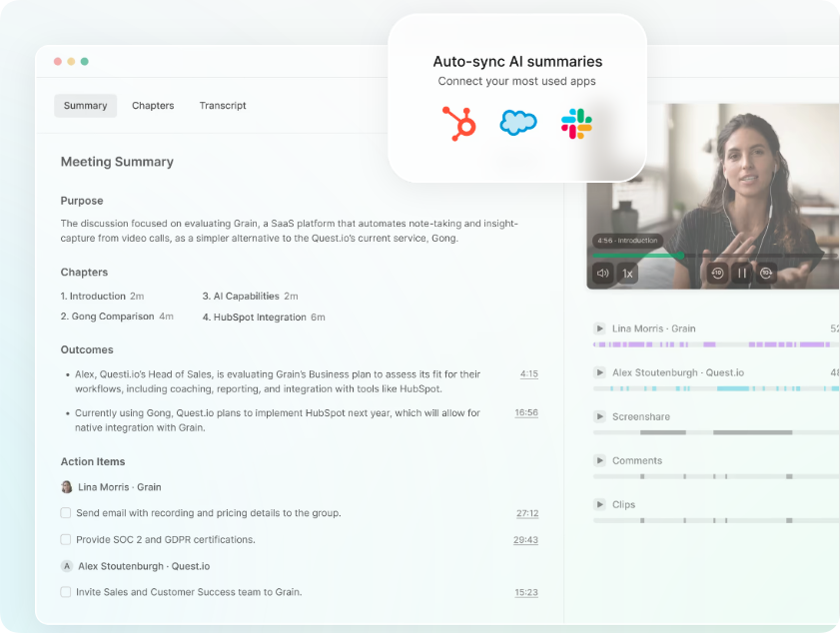The width and height of the screenshot is (840, 633).
Task: Click the Comments timeline markers bar
Action: pos(716,476)
